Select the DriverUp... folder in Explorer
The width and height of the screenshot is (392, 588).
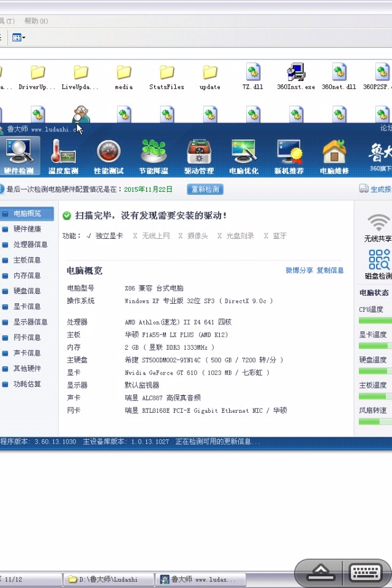click(37, 77)
